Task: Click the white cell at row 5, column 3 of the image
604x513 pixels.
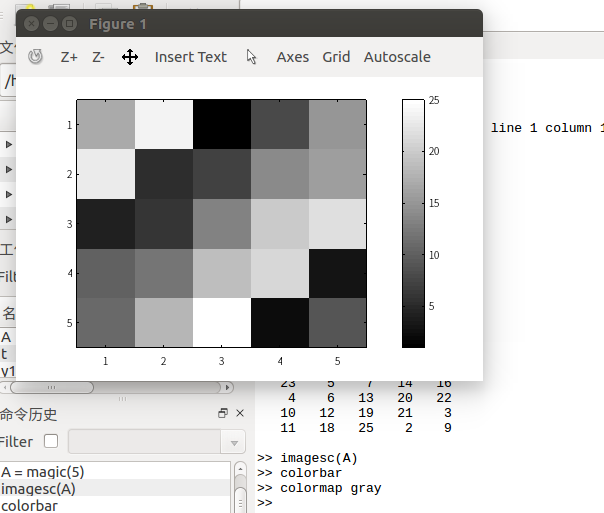Action: [x=221, y=322]
